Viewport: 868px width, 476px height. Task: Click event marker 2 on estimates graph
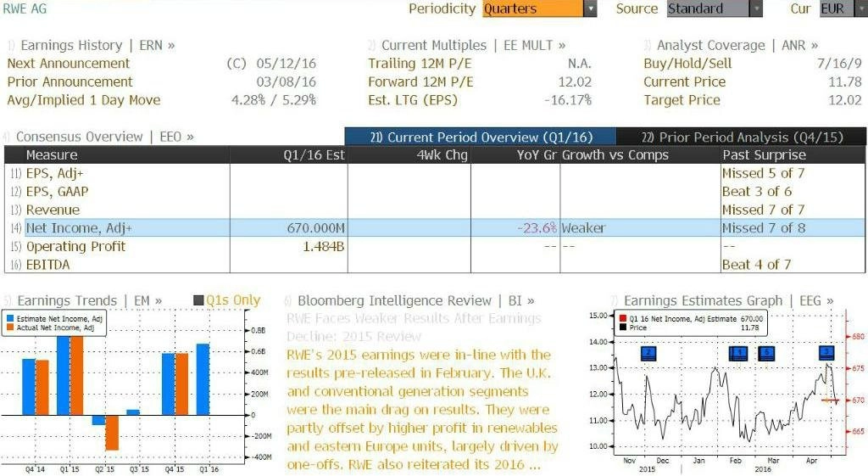point(648,353)
